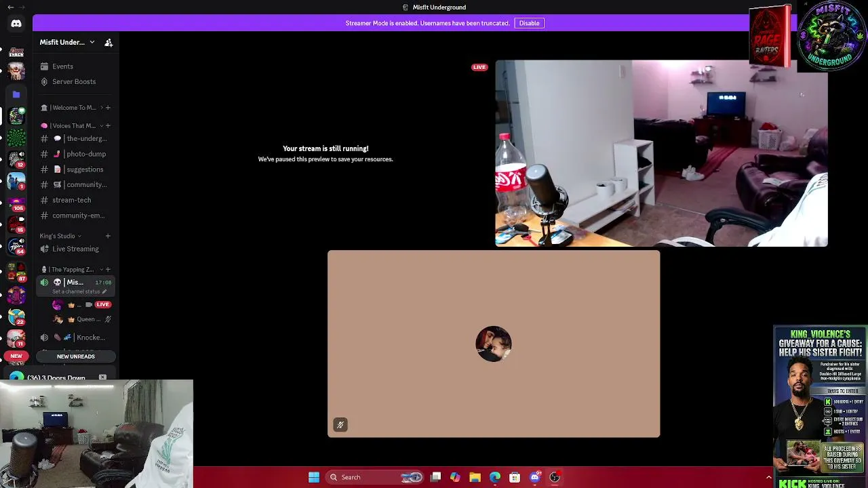This screenshot has width=868, height=488.
Task: Open the Events page
Action: click(76, 66)
